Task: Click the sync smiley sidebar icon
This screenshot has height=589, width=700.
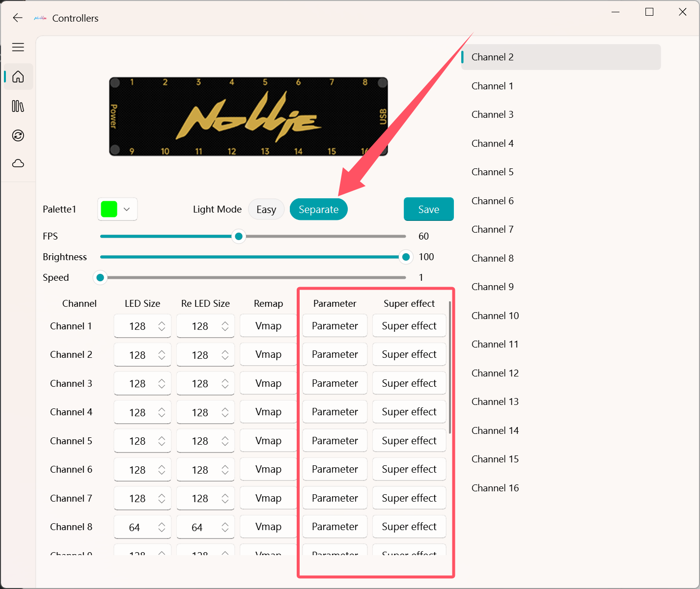Action: (18, 135)
